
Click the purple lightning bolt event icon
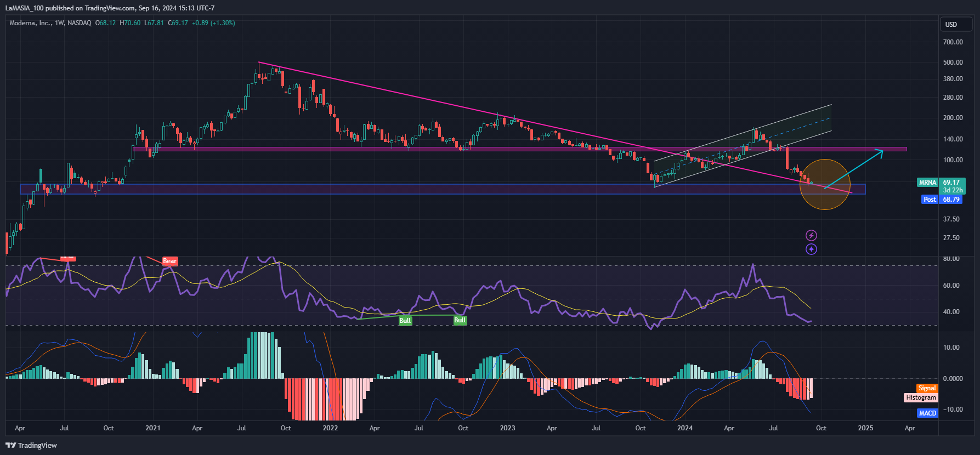coord(811,236)
